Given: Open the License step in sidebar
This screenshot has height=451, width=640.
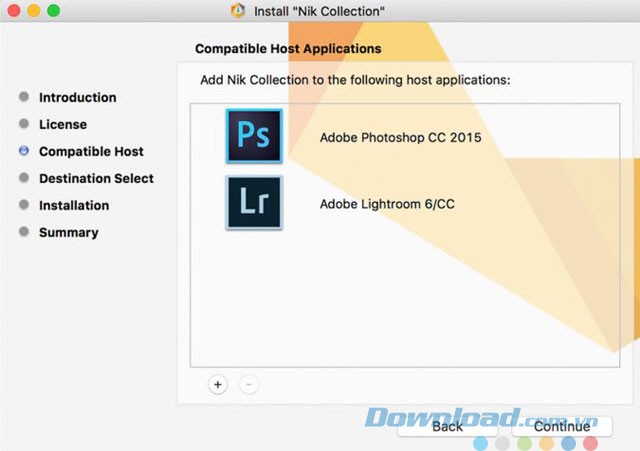Looking at the screenshot, I should pos(62,125).
